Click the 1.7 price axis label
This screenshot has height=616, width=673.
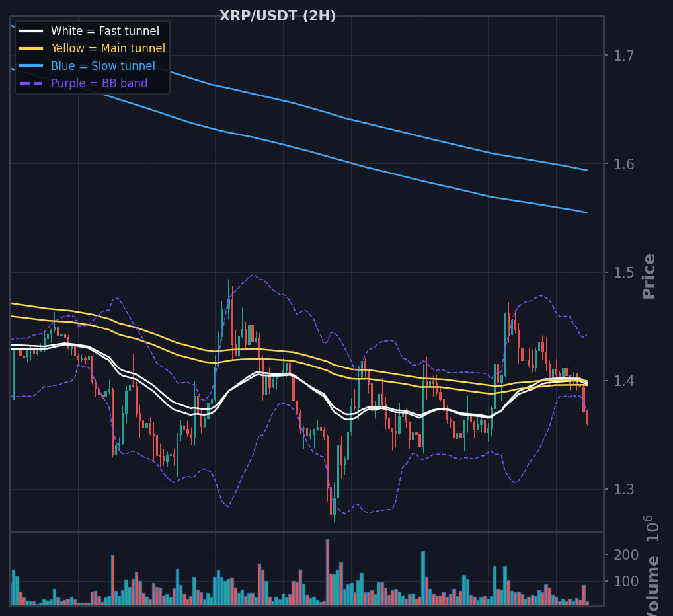[x=623, y=56]
